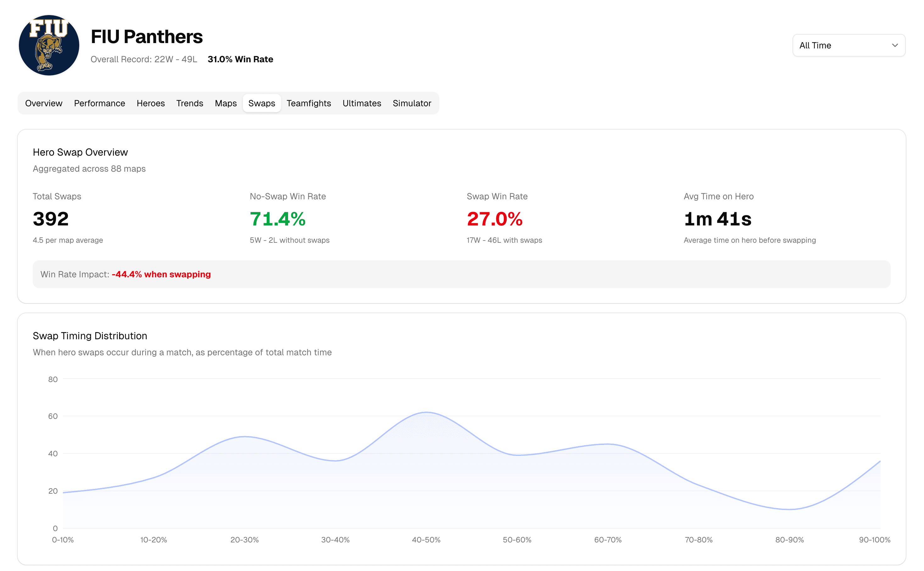Click the 60-70% x-axis label
Image resolution: width=924 pixels, height=571 pixels.
pyautogui.click(x=607, y=540)
